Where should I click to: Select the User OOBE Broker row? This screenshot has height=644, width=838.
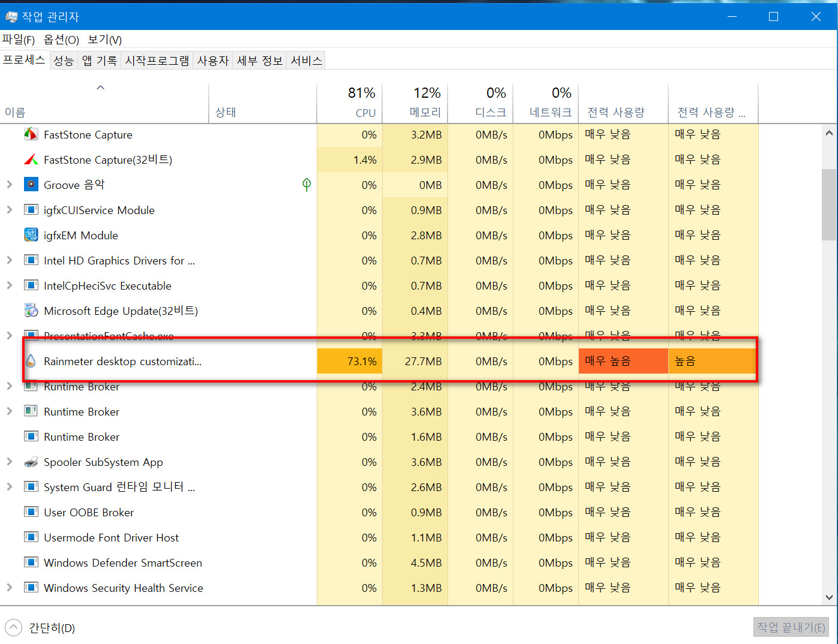pyautogui.click(x=379, y=512)
